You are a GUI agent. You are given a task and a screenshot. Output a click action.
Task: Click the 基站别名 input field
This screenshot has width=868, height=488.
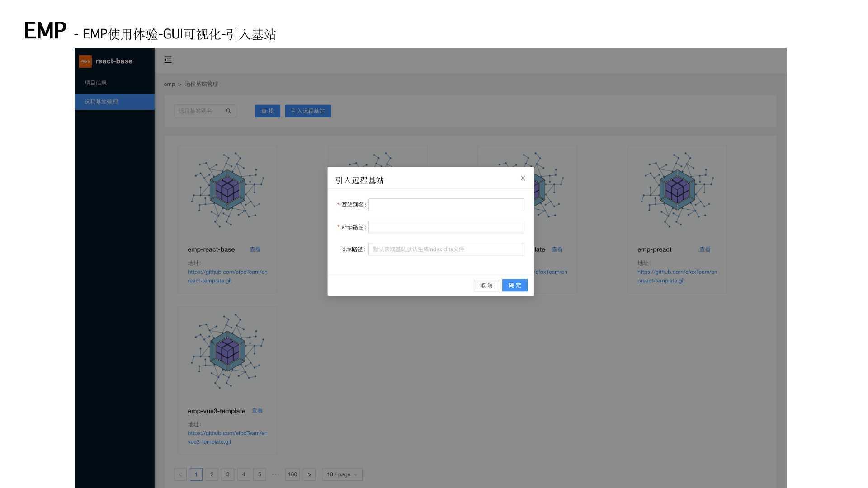click(446, 204)
